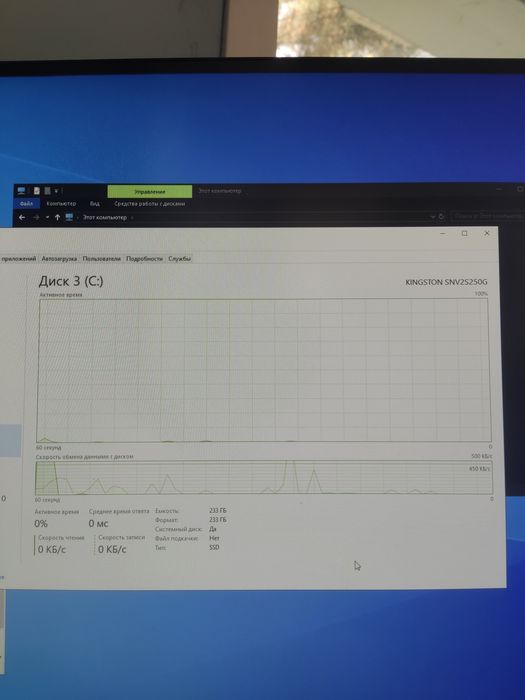Click the Скорость чтения 0 КБ/с value
The image size is (525, 700).
coord(52,550)
